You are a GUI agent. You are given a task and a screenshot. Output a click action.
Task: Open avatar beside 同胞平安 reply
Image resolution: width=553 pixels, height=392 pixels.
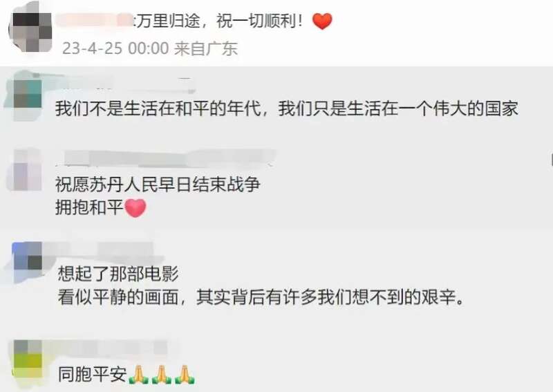pos(28,361)
